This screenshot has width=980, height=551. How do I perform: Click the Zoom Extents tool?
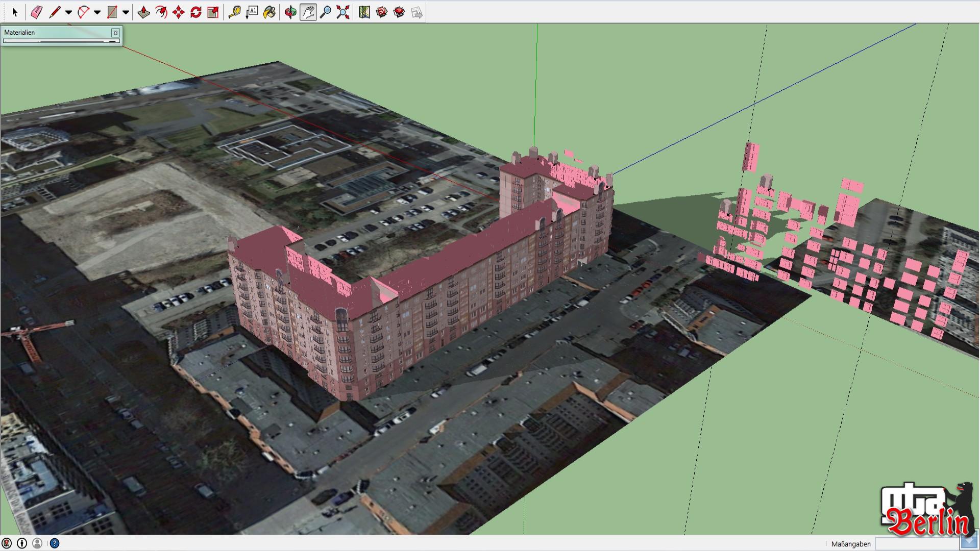(342, 12)
